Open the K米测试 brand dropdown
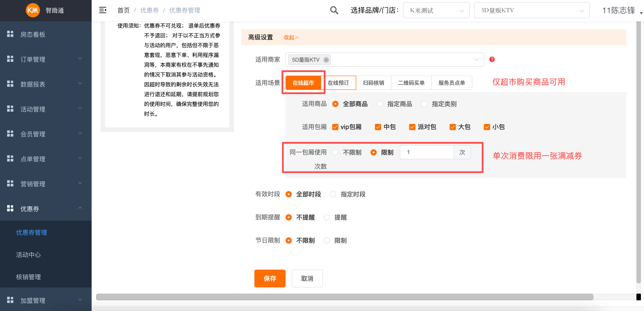The image size is (644, 311). [436, 10]
